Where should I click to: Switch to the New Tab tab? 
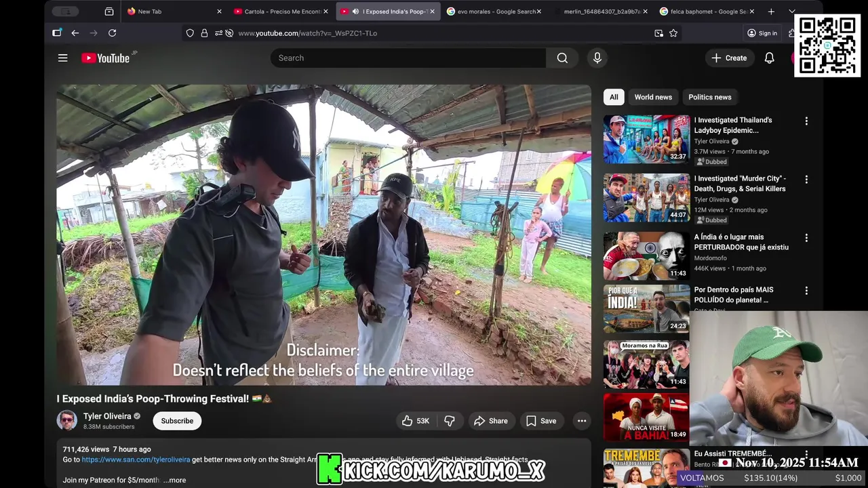tap(174, 12)
